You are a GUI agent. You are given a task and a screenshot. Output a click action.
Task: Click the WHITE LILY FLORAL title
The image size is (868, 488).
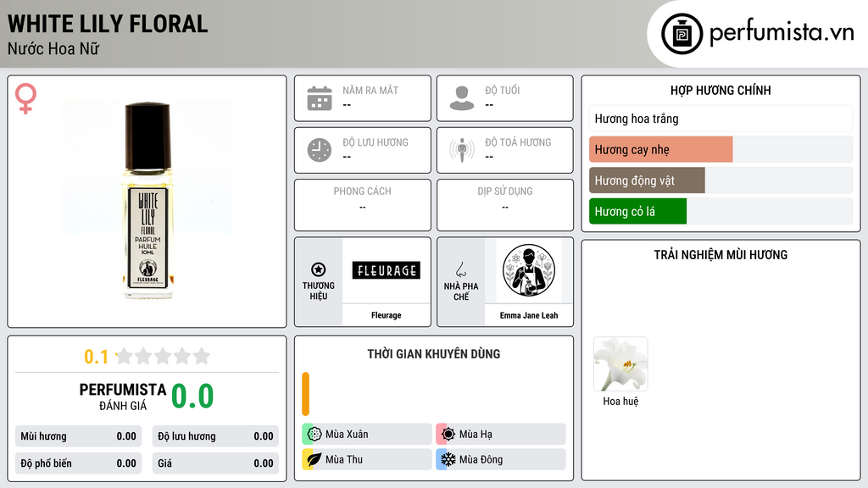[x=108, y=24]
